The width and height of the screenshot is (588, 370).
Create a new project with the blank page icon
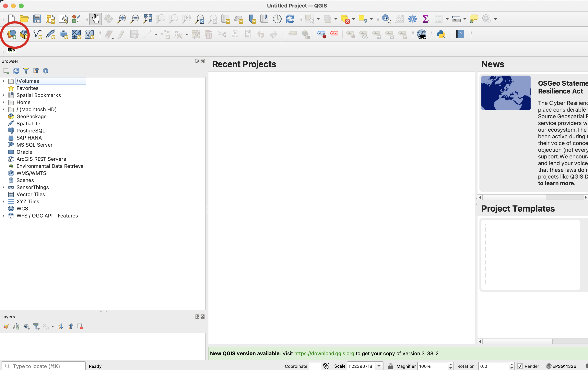click(11, 19)
